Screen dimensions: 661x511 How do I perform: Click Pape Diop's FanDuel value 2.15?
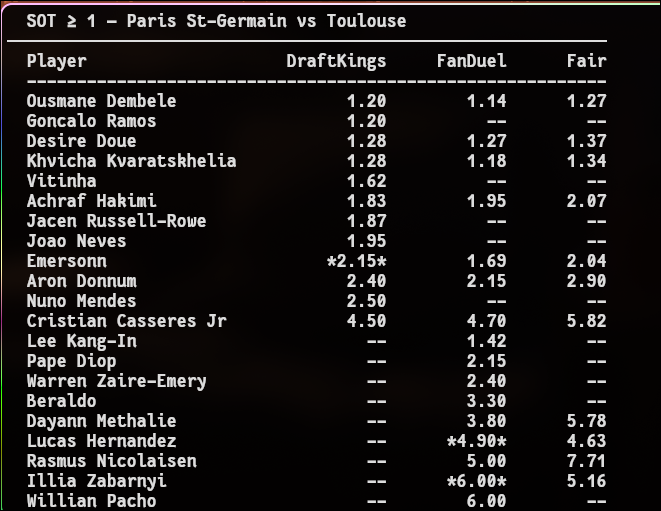[486, 361]
